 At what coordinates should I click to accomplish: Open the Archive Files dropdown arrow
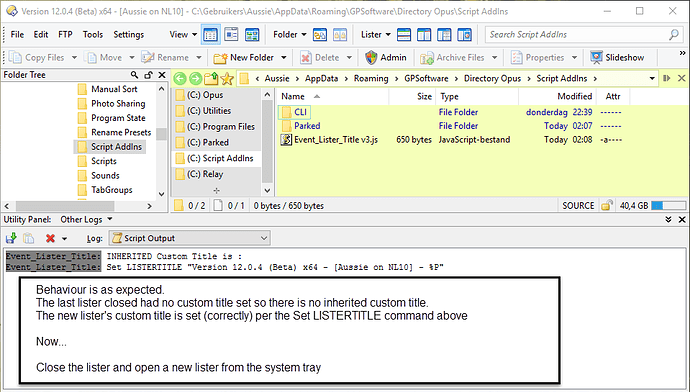point(495,58)
